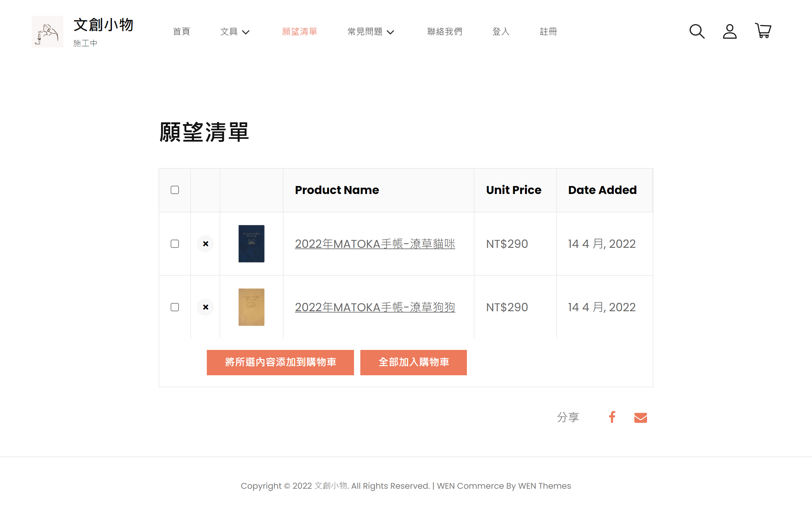Share wishlist via Facebook icon
The height and width of the screenshot is (516, 812).
point(612,417)
